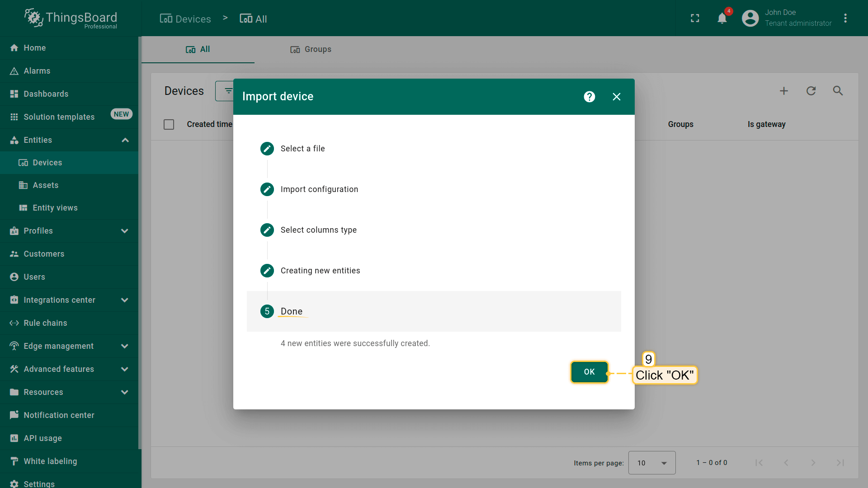Expand Integrations center submenu

(125, 300)
